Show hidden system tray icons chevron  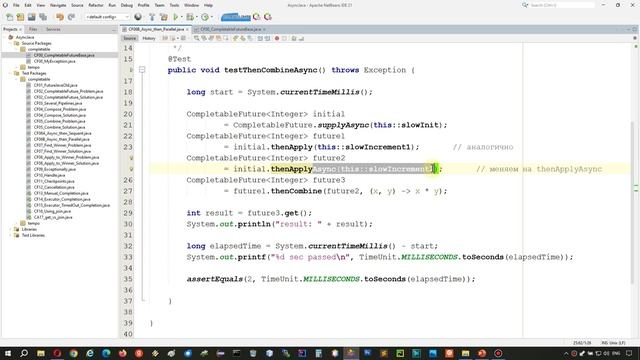[x=566, y=353]
